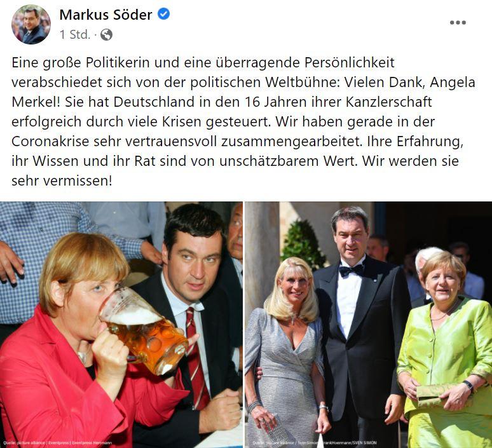Click the blue verified checkmark badge
492x448 pixels.
point(163,14)
